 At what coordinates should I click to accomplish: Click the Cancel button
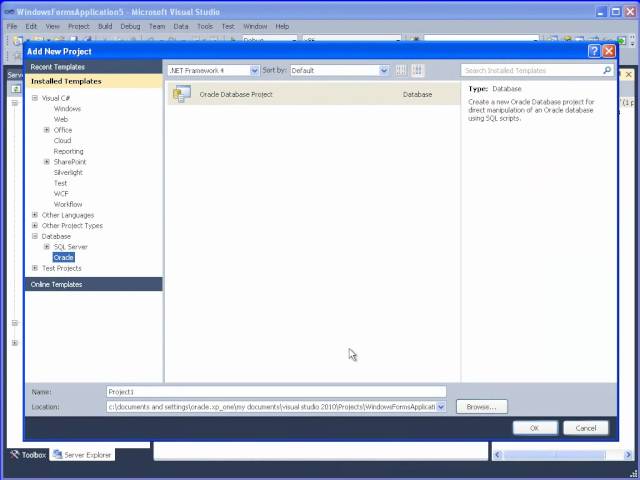tap(586, 428)
